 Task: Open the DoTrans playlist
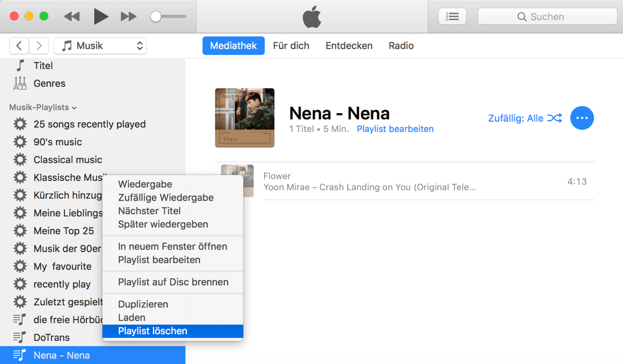coord(51,337)
